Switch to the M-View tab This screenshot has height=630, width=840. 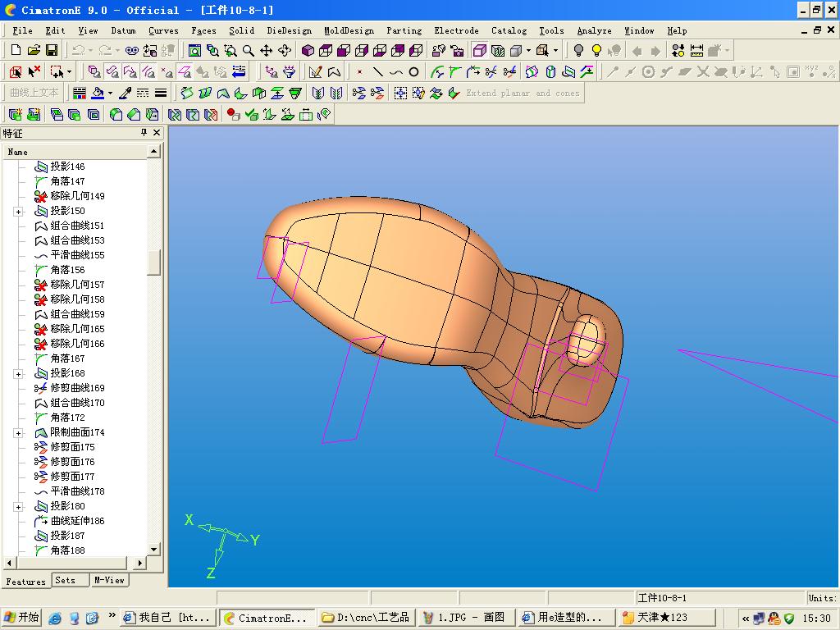(x=109, y=580)
